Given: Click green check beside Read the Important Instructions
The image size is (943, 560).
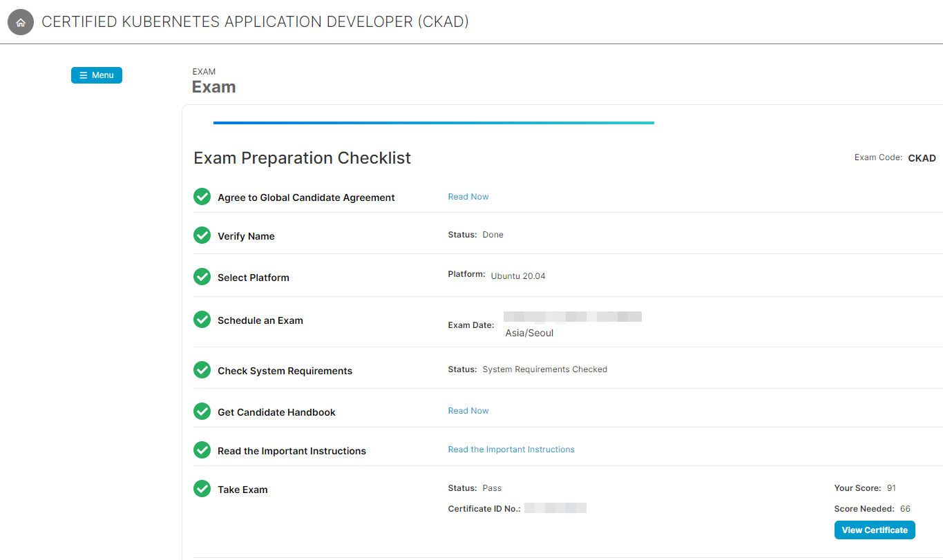Looking at the screenshot, I should coord(202,450).
